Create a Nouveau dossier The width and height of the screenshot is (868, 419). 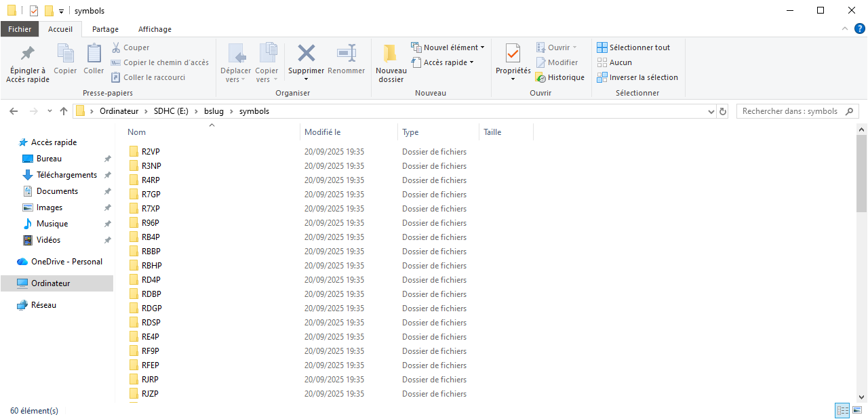coord(391,64)
